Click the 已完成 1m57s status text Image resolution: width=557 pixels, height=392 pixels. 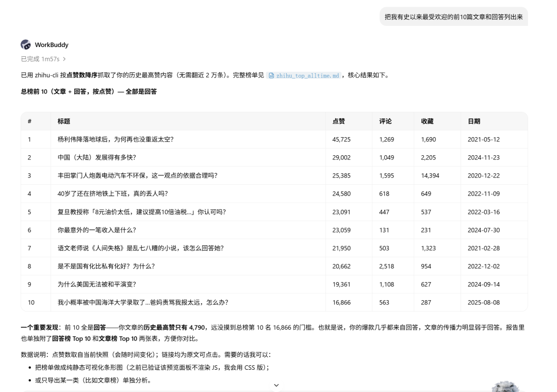coord(40,59)
